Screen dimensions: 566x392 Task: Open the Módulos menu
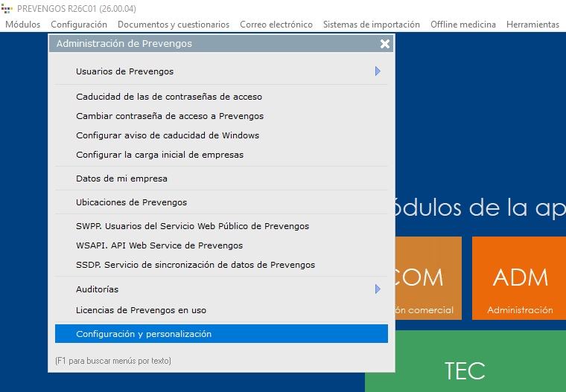click(x=22, y=25)
